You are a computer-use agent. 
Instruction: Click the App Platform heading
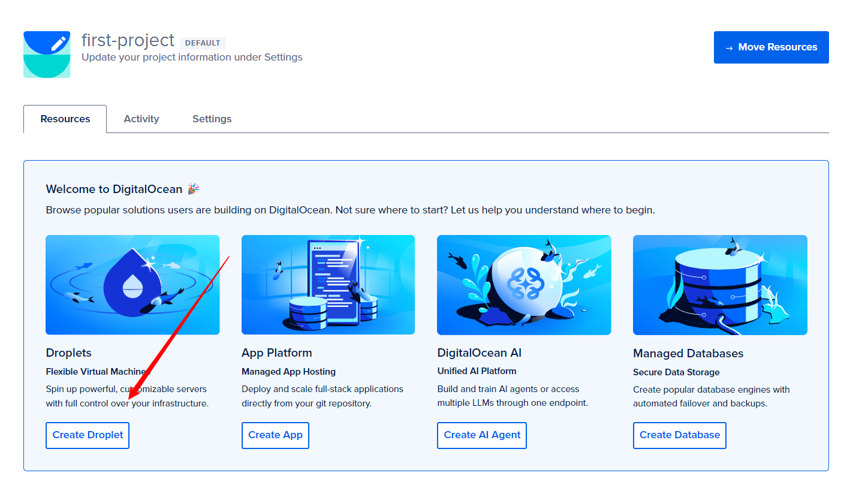pos(277,353)
